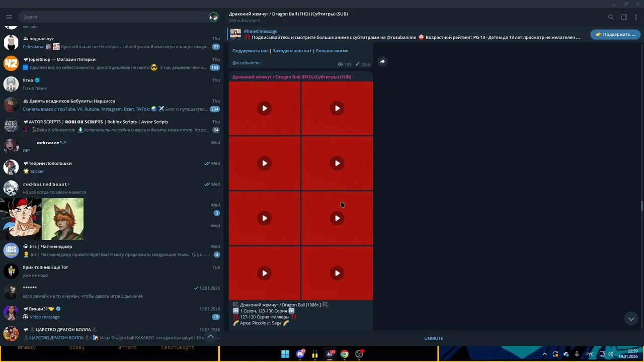Open the Заходи в наш чат link
This screenshot has width=644, height=362.
[x=292, y=51]
